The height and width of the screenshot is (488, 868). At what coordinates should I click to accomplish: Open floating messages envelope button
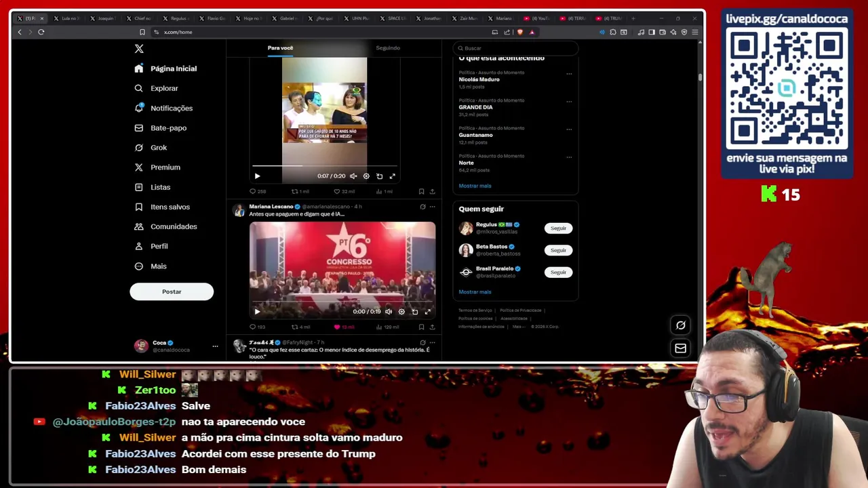click(681, 348)
